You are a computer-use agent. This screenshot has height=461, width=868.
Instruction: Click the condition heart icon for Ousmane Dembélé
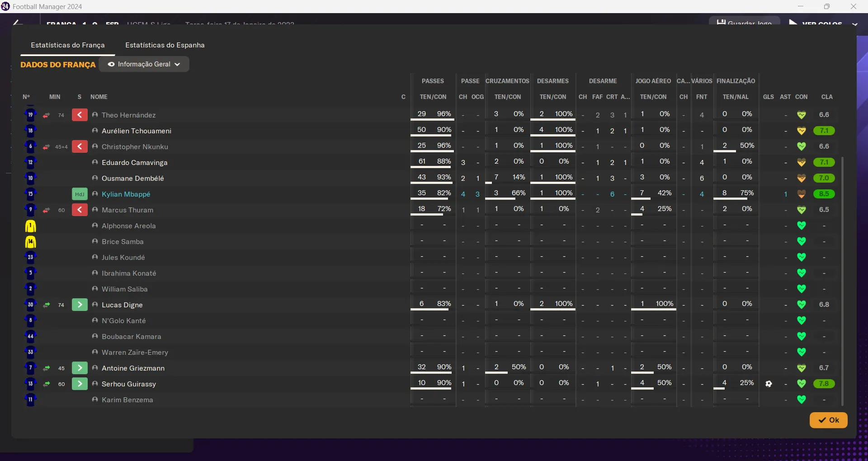tap(802, 178)
